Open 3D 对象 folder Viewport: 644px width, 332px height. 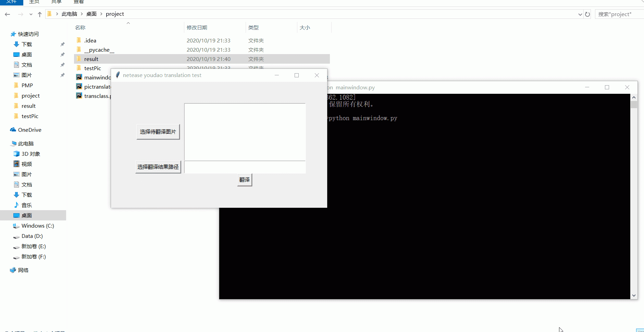click(x=31, y=154)
